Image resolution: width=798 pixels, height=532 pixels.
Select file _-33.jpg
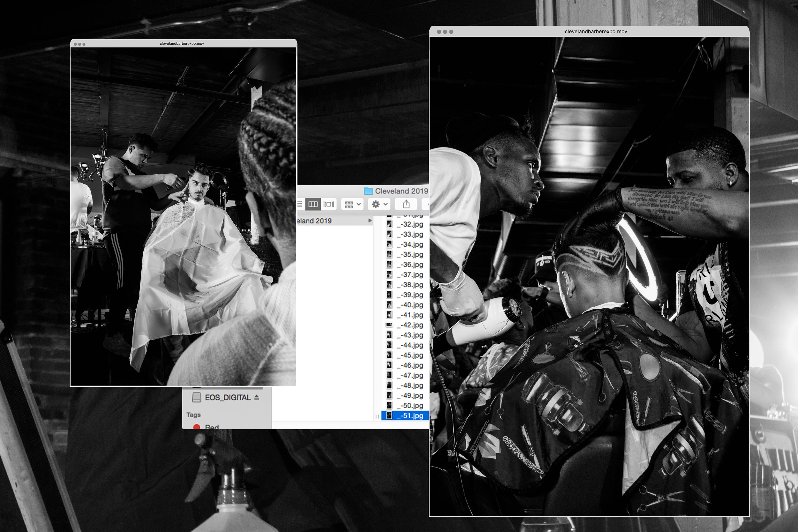(405, 235)
